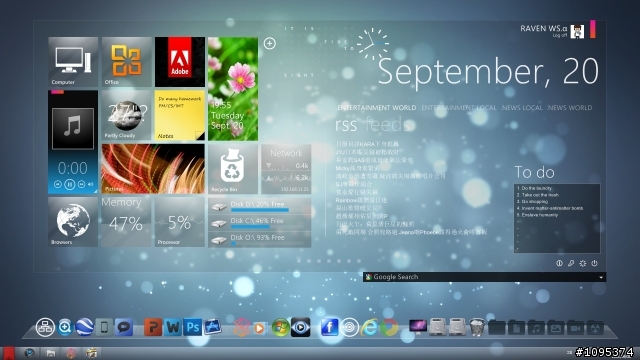Image resolution: width=640 pixels, height=360 pixels.
Task: Click the power icon below To do
Action: pos(594,263)
